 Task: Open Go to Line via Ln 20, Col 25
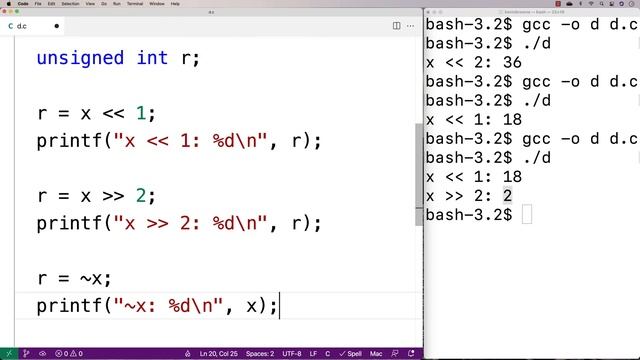pos(218,353)
